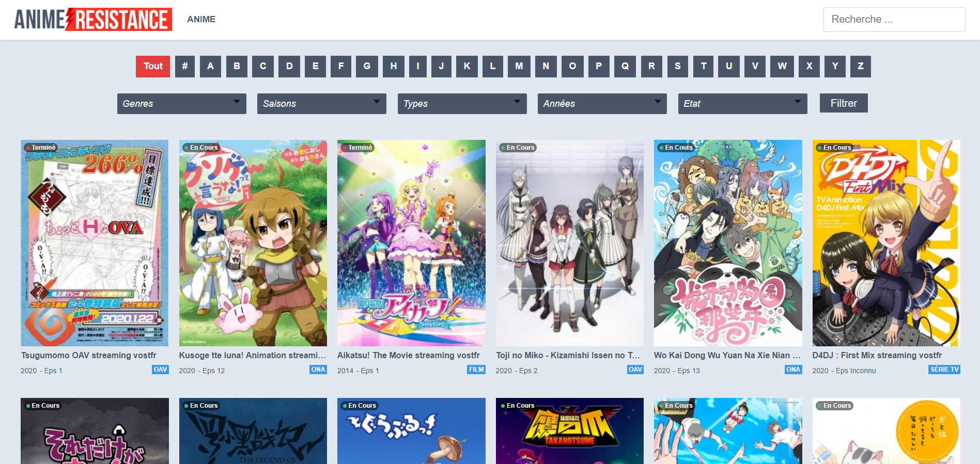Filter anime by letter Y
980x464 pixels.
[x=835, y=66]
